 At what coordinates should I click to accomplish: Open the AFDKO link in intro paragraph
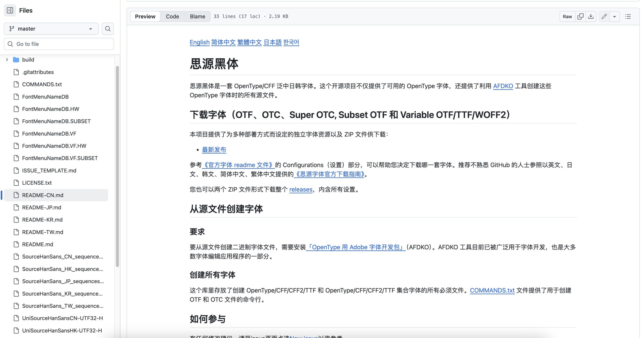(503, 86)
